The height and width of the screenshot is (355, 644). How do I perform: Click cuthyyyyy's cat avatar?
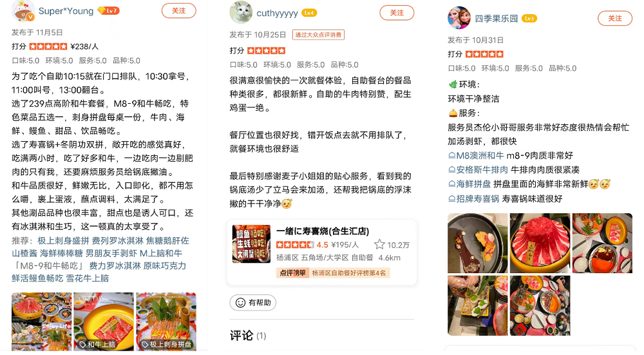click(241, 13)
